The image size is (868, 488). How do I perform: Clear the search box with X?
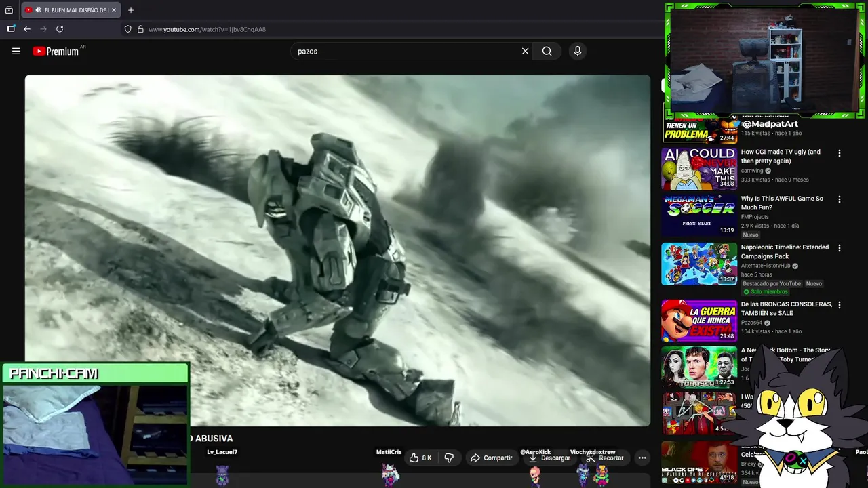[x=525, y=51]
